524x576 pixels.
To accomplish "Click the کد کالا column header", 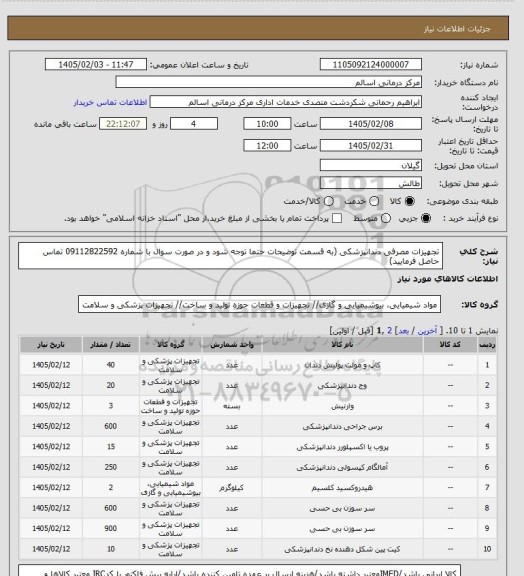I will pos(450,345).
